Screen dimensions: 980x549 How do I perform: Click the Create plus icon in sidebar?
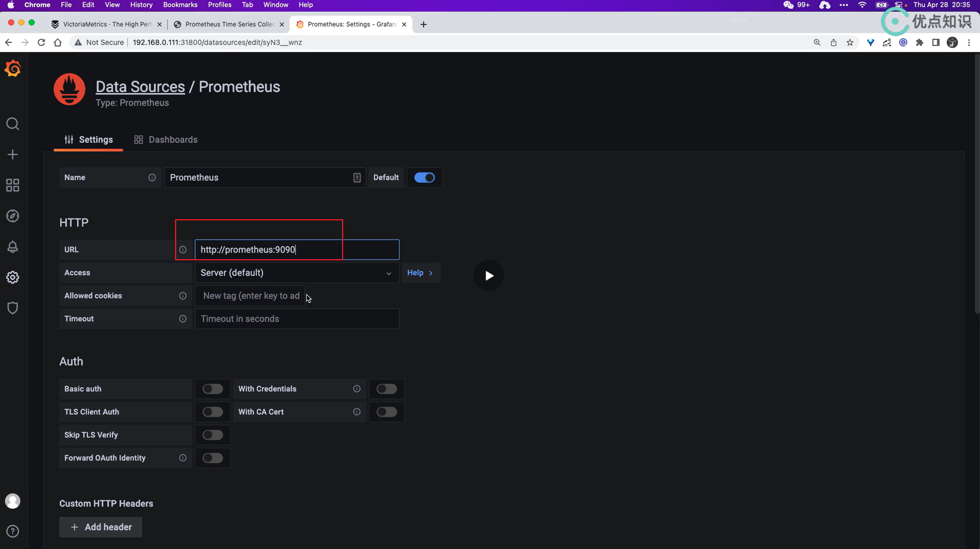[x=13, y=154]
